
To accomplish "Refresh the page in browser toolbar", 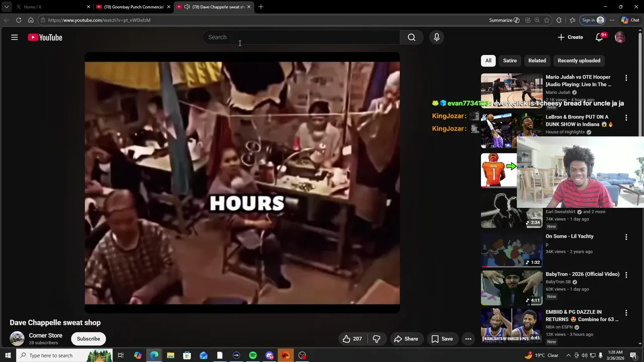I will [19, 20].
